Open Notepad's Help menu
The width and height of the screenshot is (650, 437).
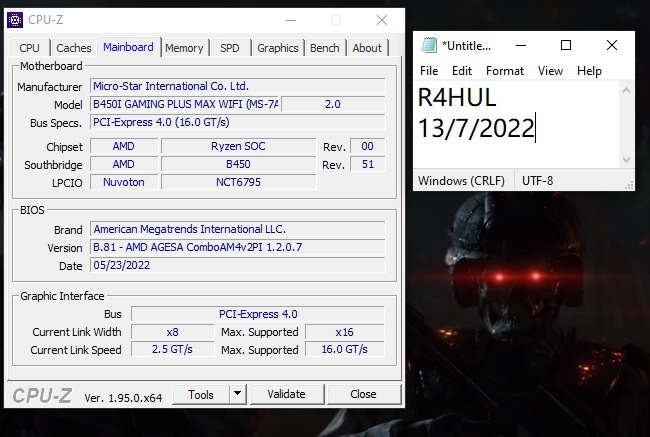click(x=589, y=71)
